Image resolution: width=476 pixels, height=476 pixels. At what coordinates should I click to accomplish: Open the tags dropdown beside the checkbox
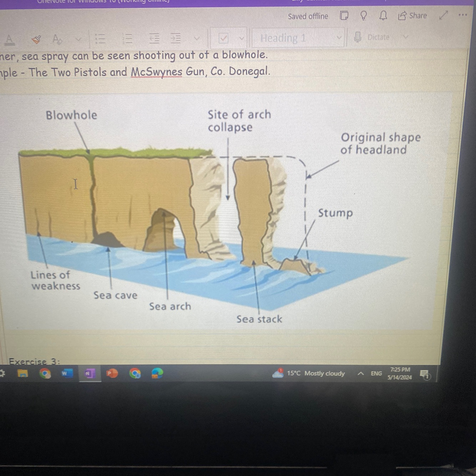coord(242,38)
